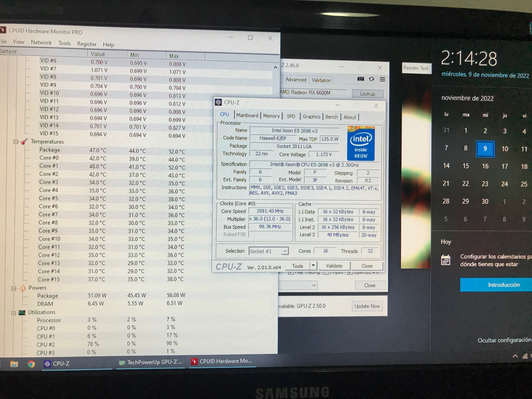The height and width of the screenshot is (399, 532).
Task: Switch to the Graphics tab in CPU-Z
Action: point(311,117)
